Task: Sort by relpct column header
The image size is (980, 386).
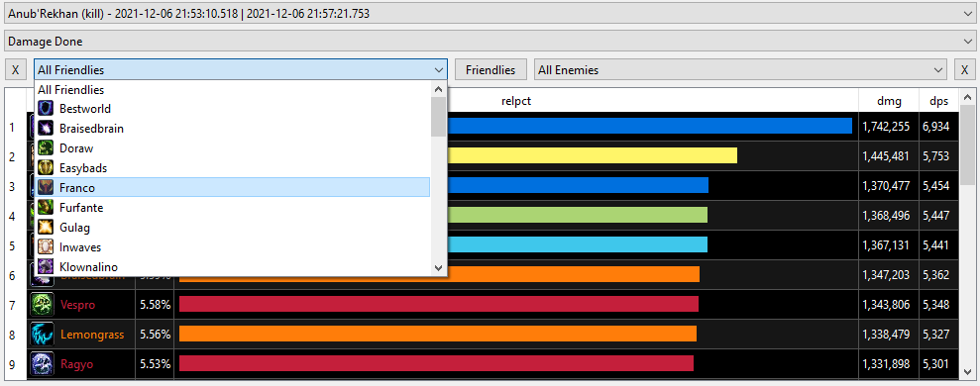Action: (x=515, y=101)
